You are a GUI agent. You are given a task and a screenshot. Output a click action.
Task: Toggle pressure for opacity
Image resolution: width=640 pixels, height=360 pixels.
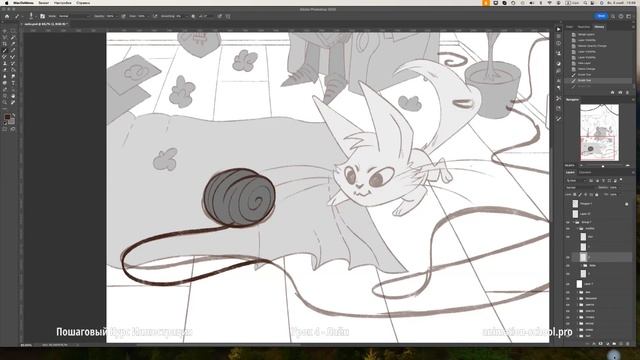(x=123, y=16)
